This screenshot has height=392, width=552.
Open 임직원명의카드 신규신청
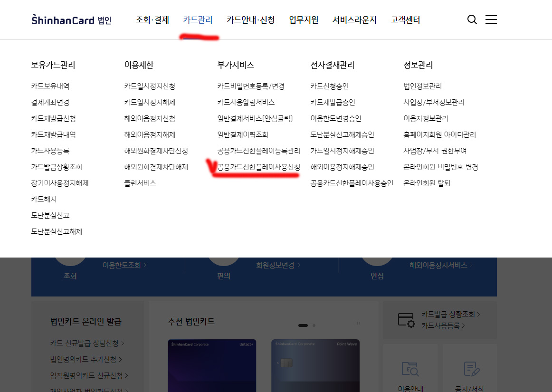click(x=89, y=375)
